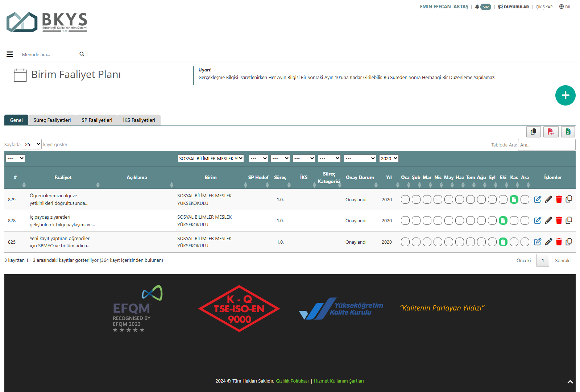Export the table to Excel
The width and height of the screenshot is (580, 392).
point(568,132)
